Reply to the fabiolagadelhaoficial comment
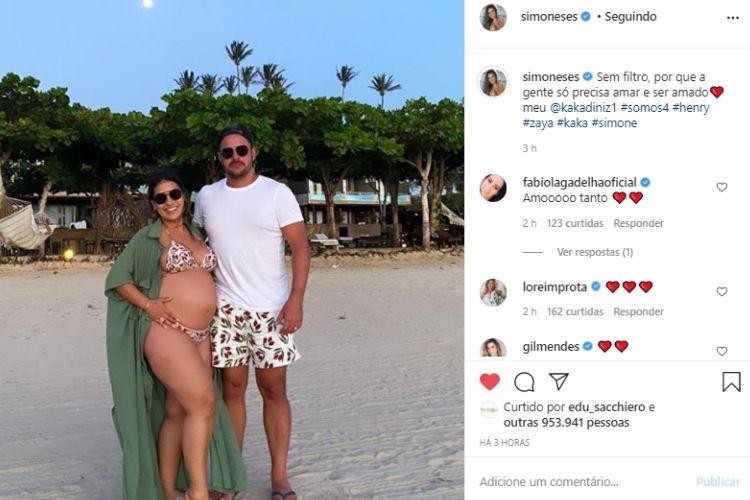Viewport: 750px width, 500px height. point(638,223)
